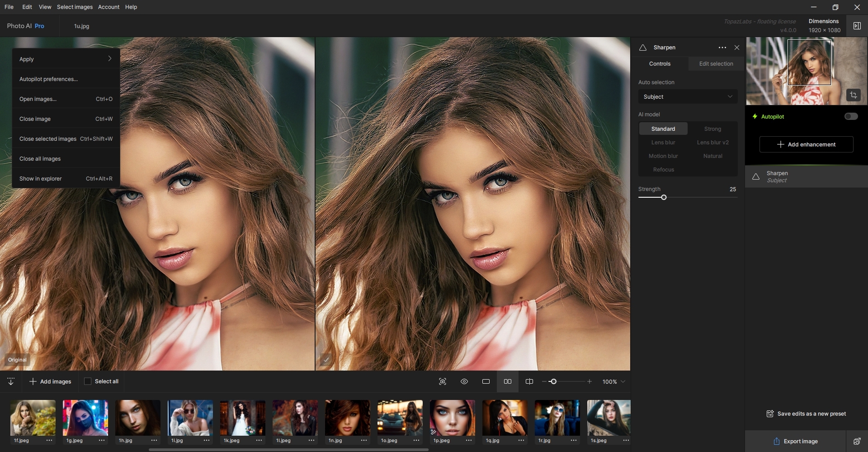Choose Autopilot preferences from the menu
This screenshot has height=452, width=868.
pos(48,79)
